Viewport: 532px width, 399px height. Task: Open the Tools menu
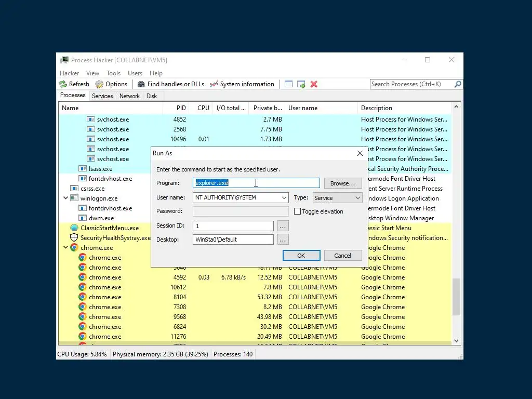coord(113,73)
